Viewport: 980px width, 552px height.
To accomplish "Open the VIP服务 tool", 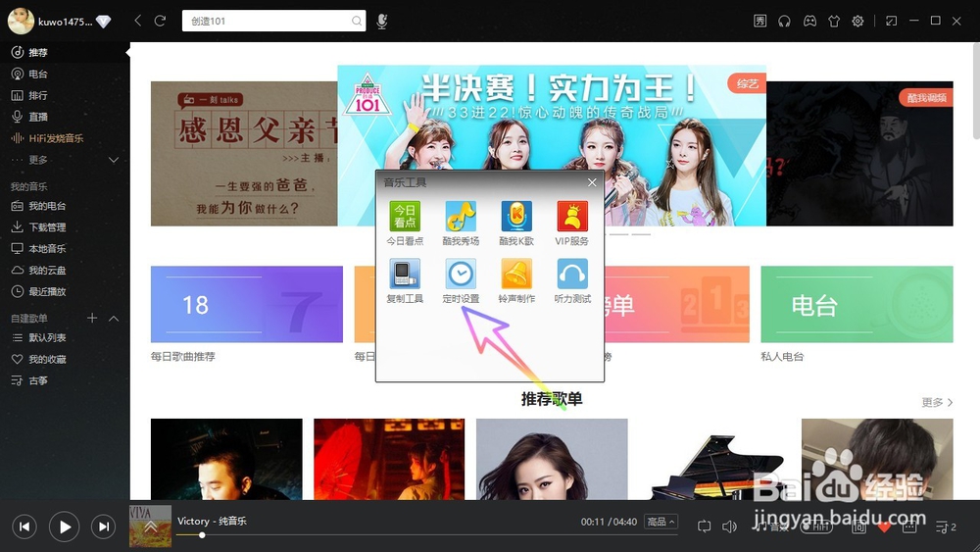I will [572, 223].
